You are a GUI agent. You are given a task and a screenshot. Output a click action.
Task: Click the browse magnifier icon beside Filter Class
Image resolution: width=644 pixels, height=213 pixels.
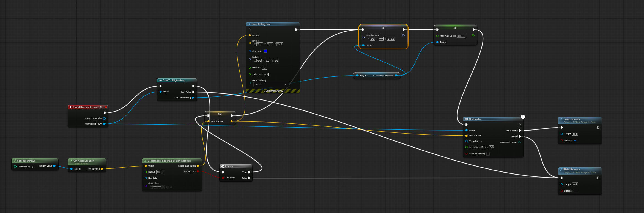pos(171,187)
